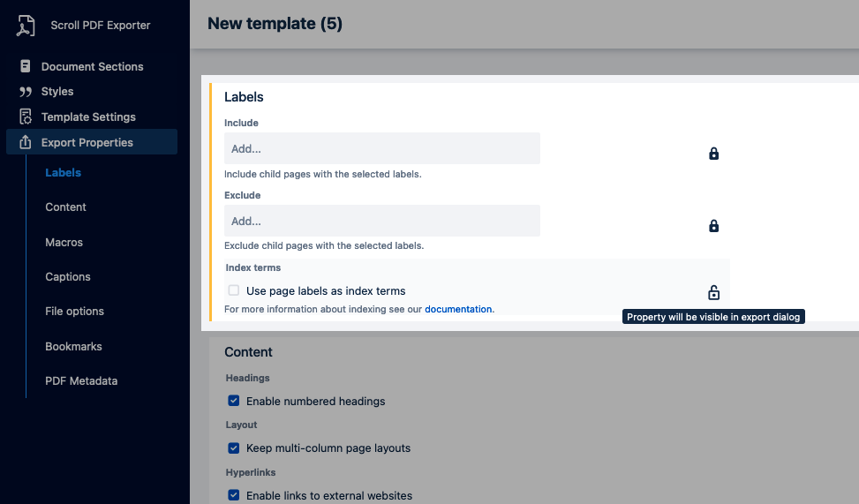This screenshot has width=859, height=504.
Task: Open the Exclude labels Add field
Action: click(381, 221)
